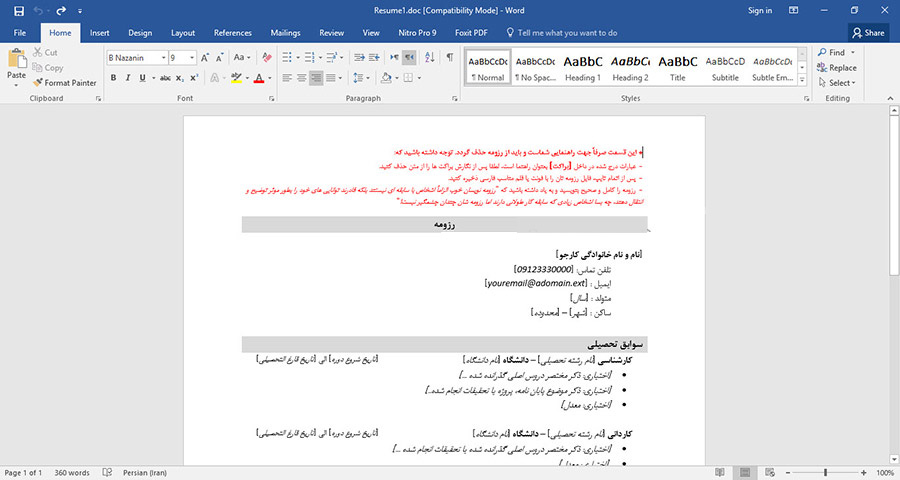Screen dimensions: 900x480
Task: Toggle bold formatting
Action: coord(113,78)
